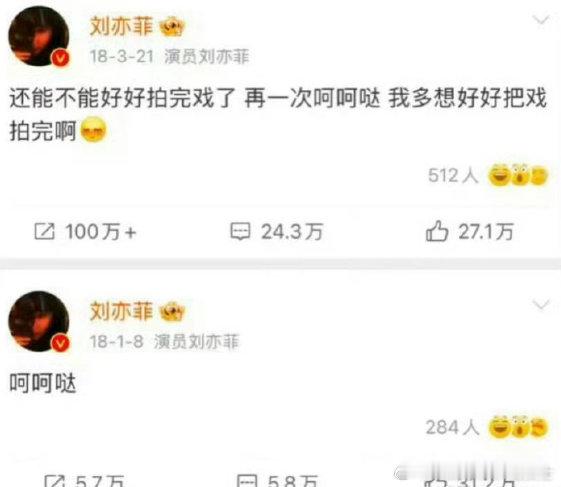Repost the second post showing 5.7万
Image resolution: width=561 pixels, height=487 pixels.
[x=84, y=481]
